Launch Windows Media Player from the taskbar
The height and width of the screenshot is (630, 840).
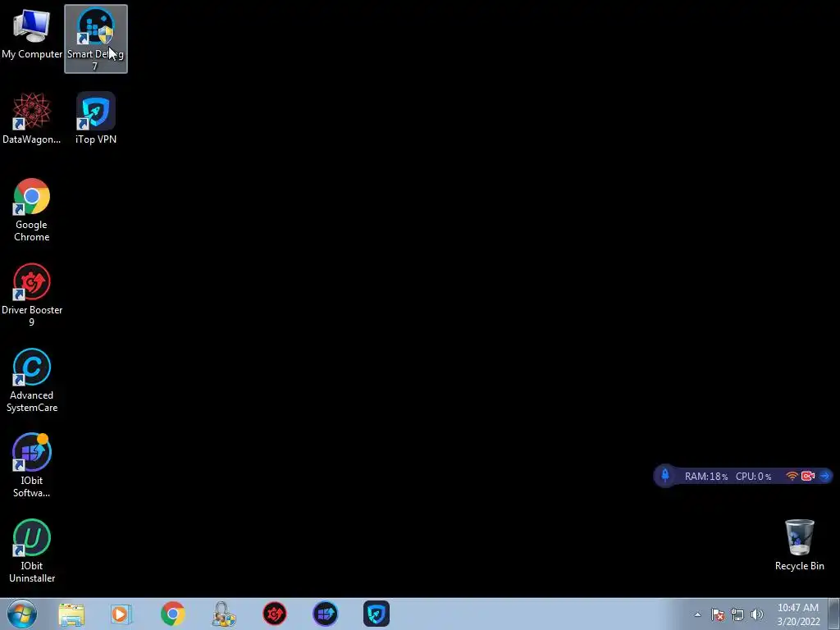(x=121, y=614)
